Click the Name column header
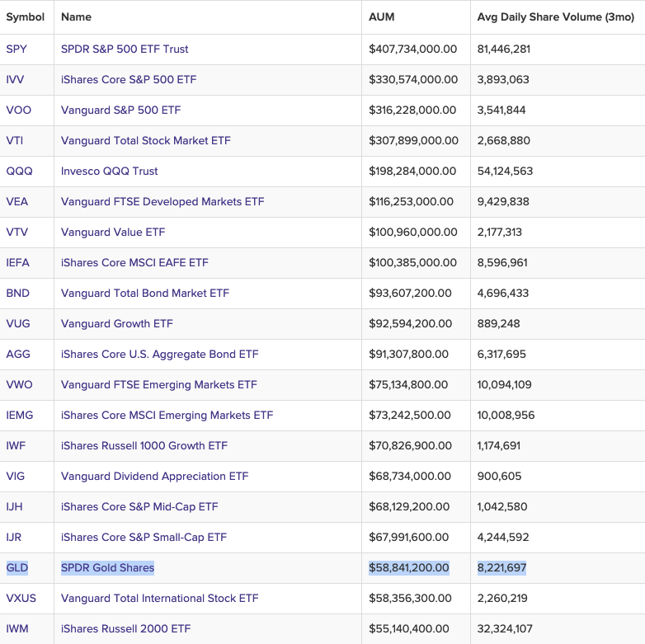 76,16
